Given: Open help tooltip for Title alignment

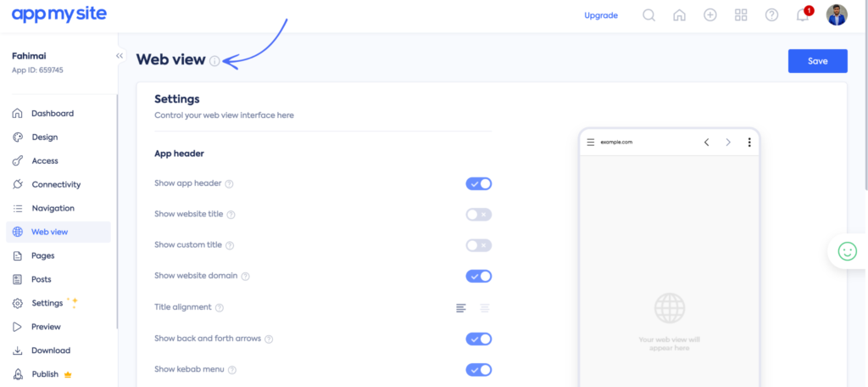Looking at the screenshot, I should pyautogui.click(x=220, y=308).
